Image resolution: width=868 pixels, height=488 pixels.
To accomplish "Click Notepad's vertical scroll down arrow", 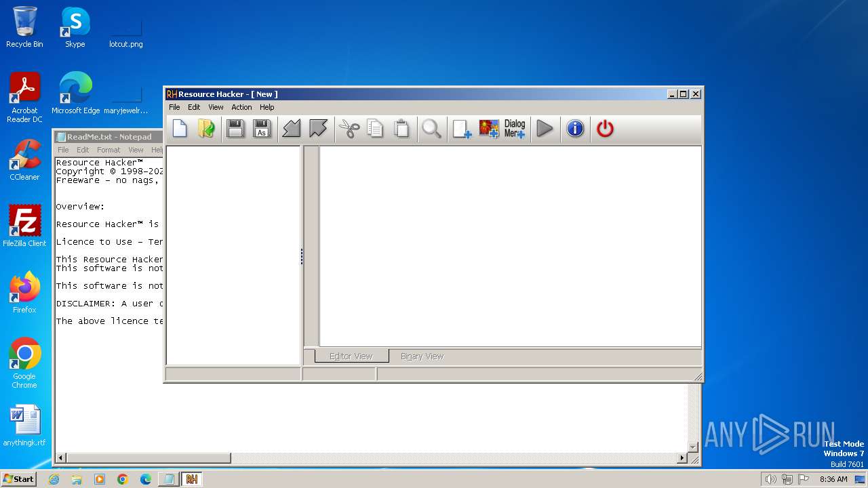I will click(693, 447).
